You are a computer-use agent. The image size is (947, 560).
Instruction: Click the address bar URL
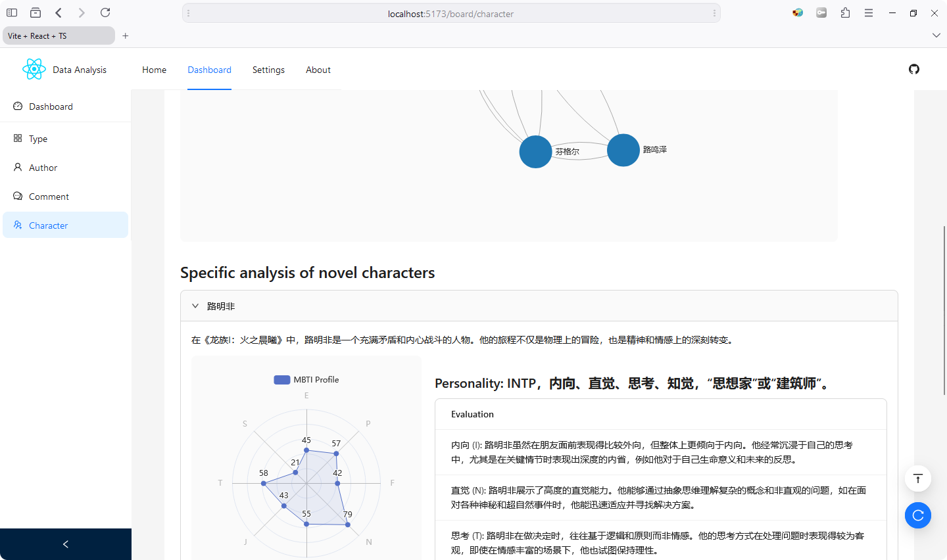point(450,13)
